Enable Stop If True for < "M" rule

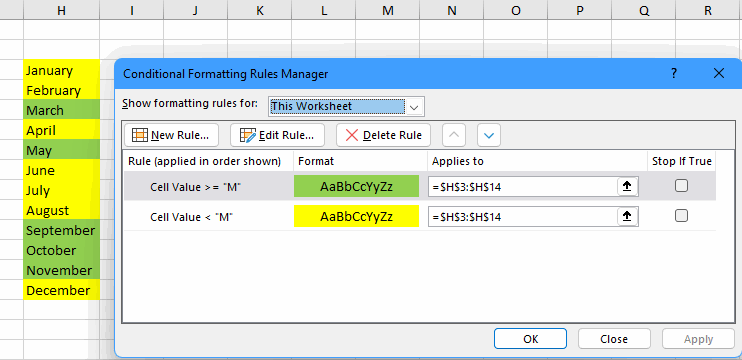coord(681,216)
